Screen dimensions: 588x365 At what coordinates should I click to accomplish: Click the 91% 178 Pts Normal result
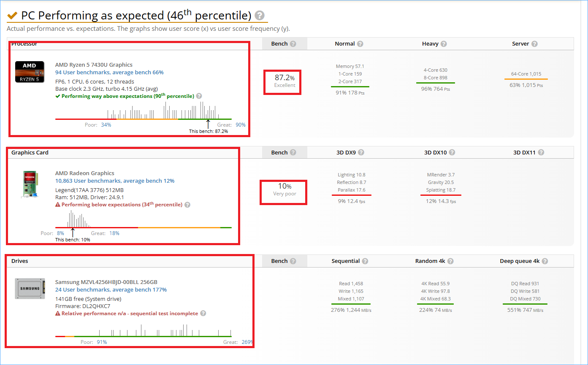point(350,93)
